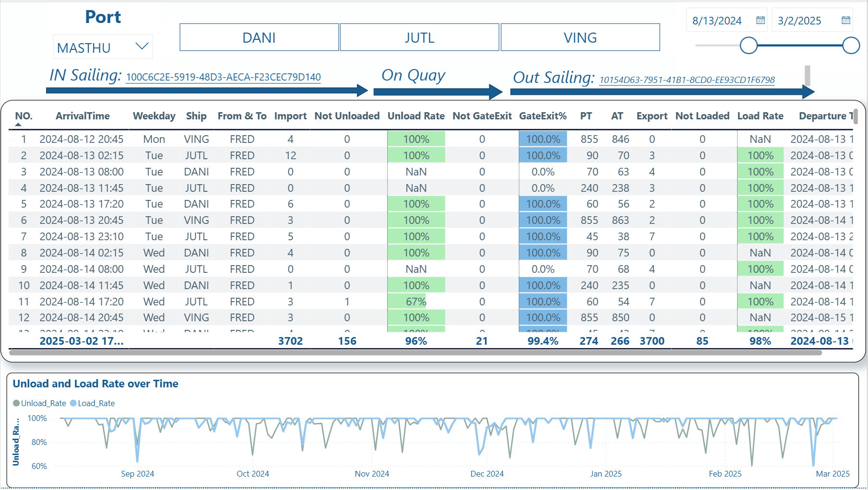Toggle the JUTL ship filter

click(419, 37)
